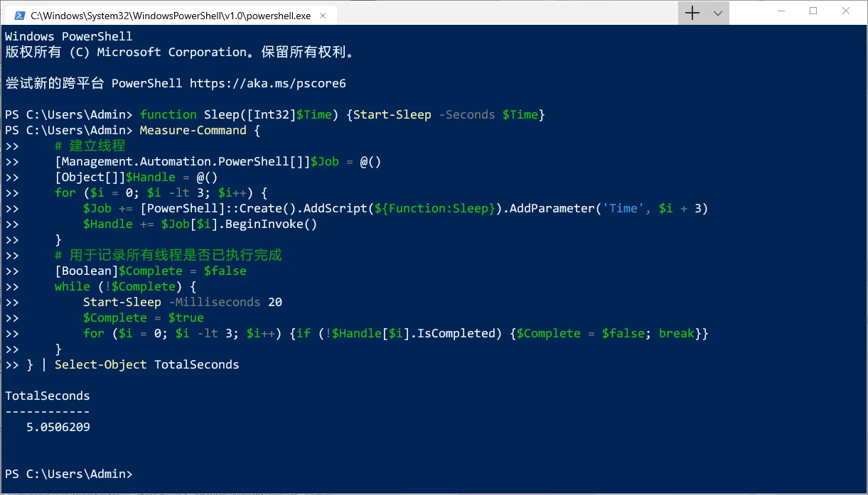Expand the new-tab profile dropdown chevron
Screen dimensions: 868x495
[717, 13]
